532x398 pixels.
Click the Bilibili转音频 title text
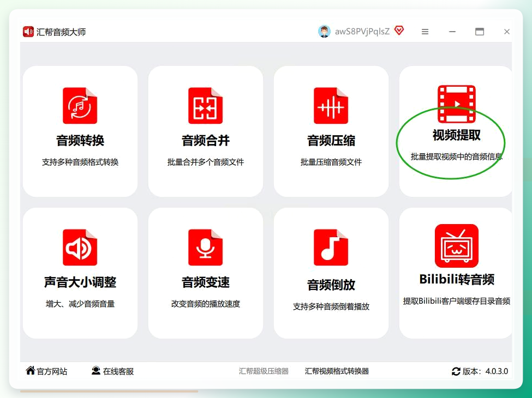click(457, 279)
